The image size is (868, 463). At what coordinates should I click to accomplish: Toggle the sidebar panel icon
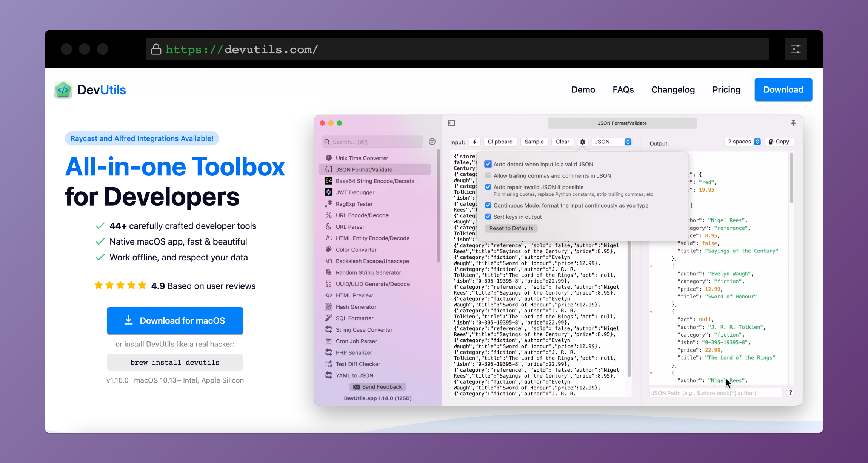click(452, 123)
